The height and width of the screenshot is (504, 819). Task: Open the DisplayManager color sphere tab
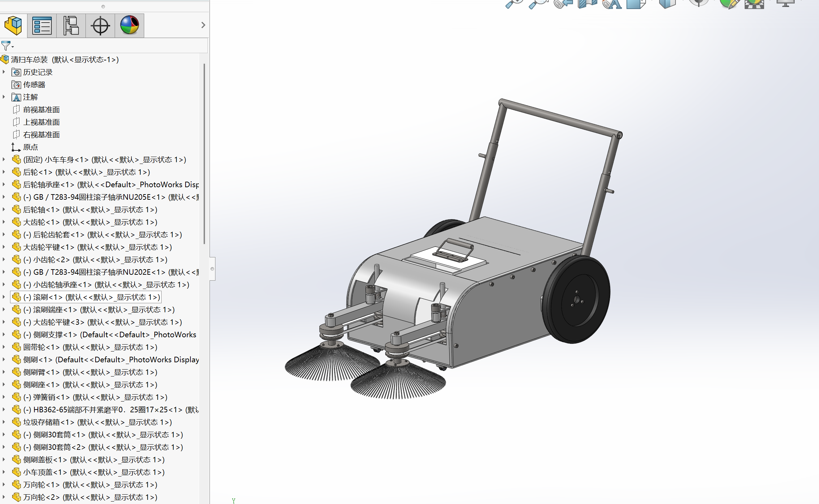click(x=129, y=25)
